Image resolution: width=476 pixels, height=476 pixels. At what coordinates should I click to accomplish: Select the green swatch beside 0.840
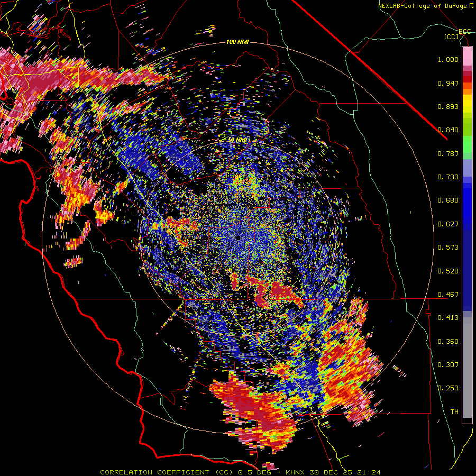467,129
